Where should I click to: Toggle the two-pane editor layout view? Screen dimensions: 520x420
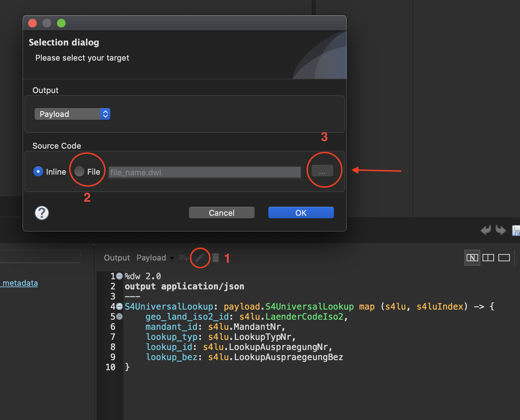(488, 258)
